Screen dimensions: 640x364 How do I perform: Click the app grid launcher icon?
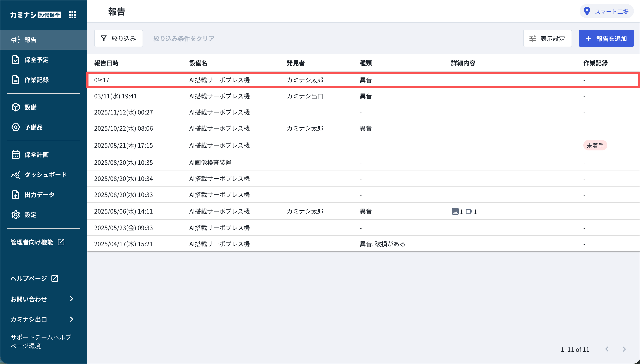click(x=72, y=15)
